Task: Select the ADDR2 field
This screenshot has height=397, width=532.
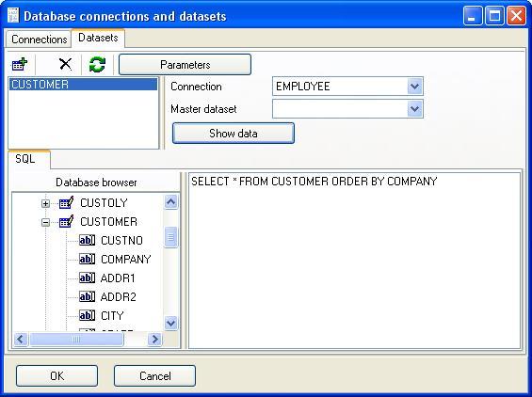Action: click(119, 297)
